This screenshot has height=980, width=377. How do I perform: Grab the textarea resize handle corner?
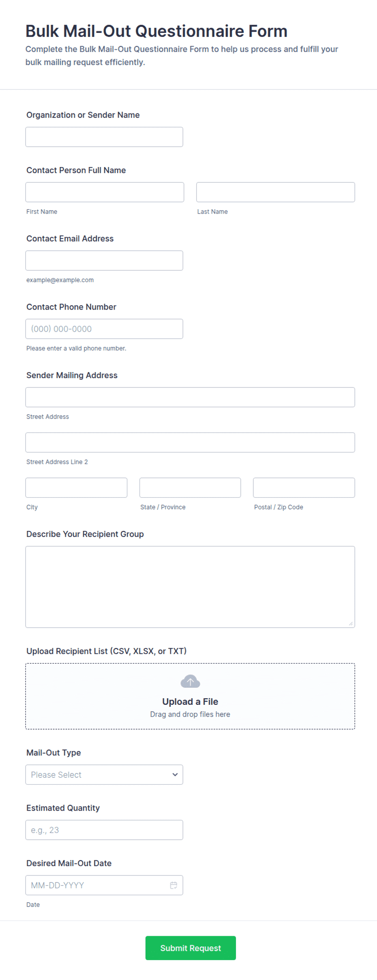[x=351, y=624]
